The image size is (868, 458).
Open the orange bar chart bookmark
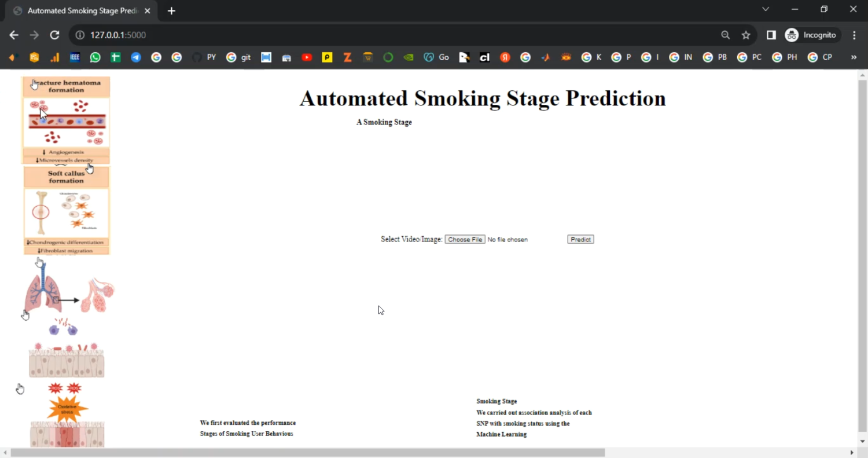[x=54, y=57]
